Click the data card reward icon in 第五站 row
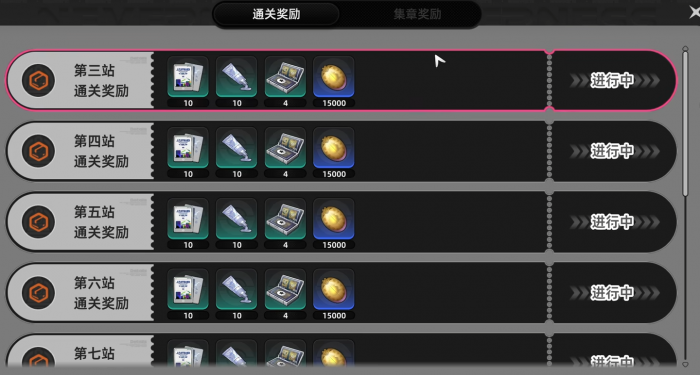Image resolution: width=700 pixels, height=375 pixels. (x=188, y=218)
